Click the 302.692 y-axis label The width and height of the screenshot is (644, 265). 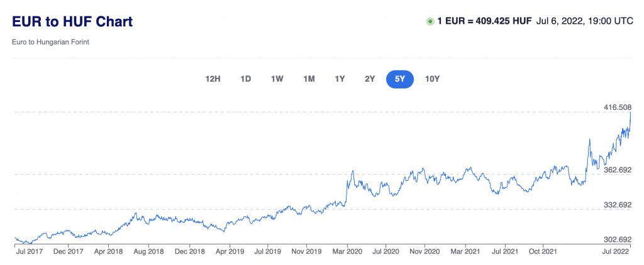tap(617, 239)
